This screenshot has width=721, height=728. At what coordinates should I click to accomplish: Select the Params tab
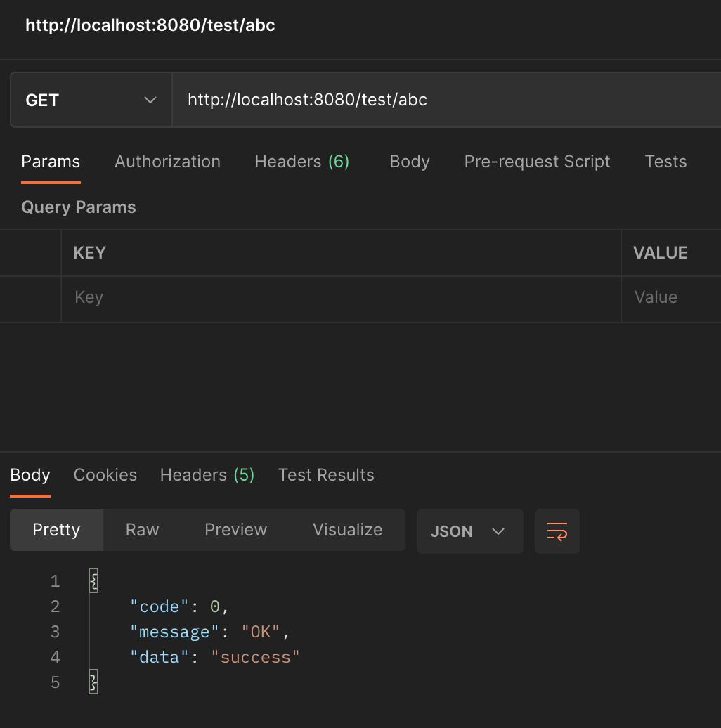[x=51, y=162]
